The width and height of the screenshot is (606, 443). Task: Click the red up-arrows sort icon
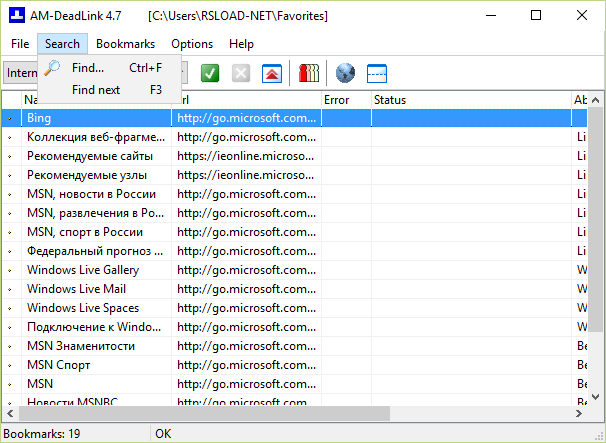pyautogui.click(x=272, y=73)
